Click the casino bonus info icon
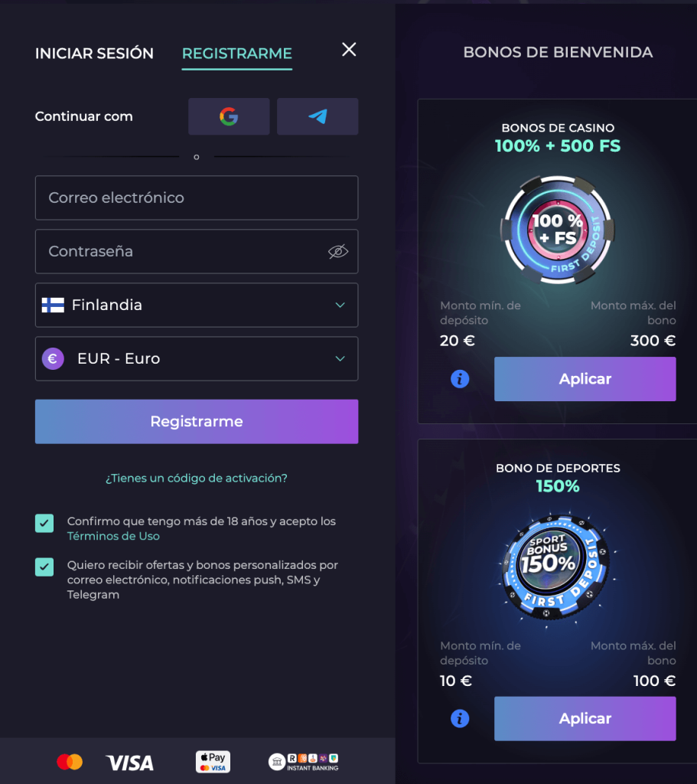The width and height of the screenshot is (697, 784). [x=460, y=379]
